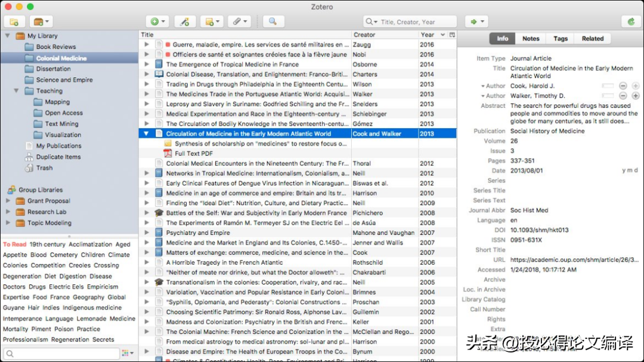
Task: Sort items by Title column header
Action: pos(245,35)
